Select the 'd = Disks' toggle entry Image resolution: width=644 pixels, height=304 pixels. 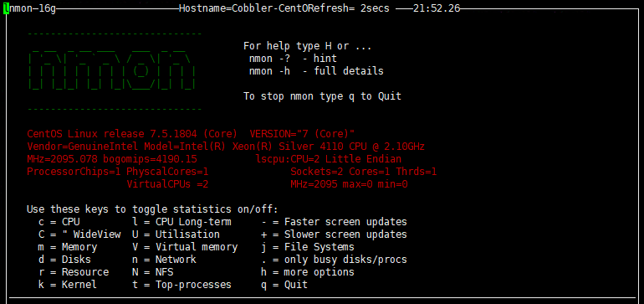(x=64, y=260)
